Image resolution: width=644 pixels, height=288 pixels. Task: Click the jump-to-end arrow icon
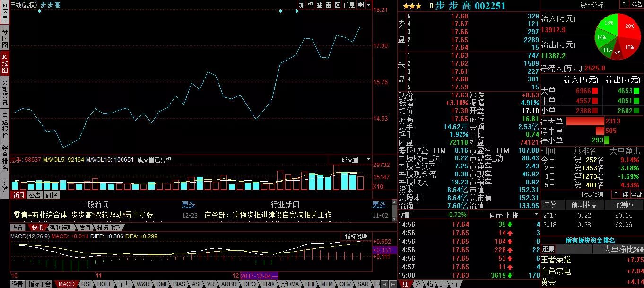(361, 5)
